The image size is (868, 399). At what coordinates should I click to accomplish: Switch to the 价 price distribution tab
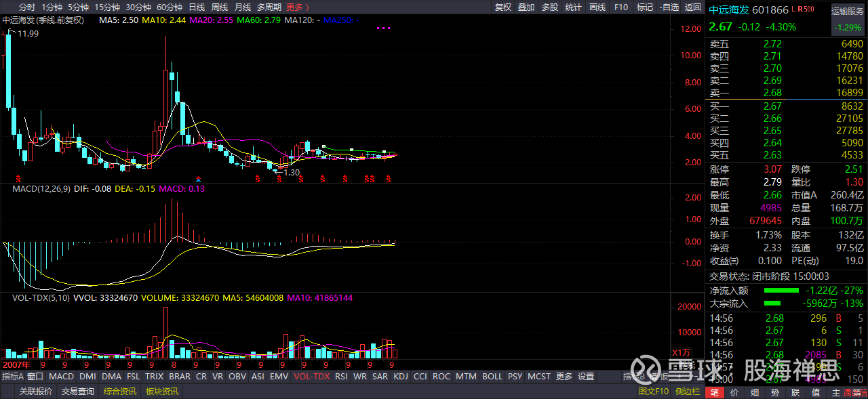click(735, 393)
